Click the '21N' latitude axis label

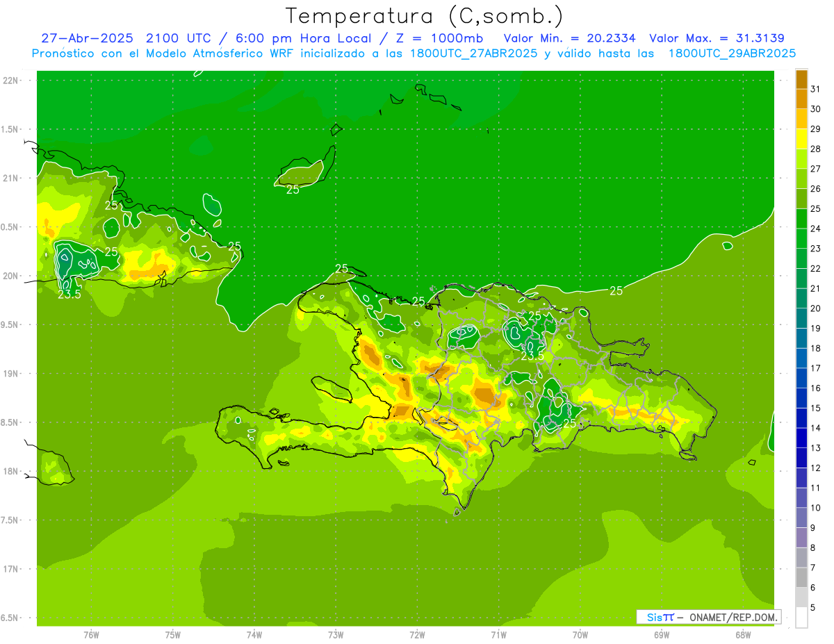(11, 179)
